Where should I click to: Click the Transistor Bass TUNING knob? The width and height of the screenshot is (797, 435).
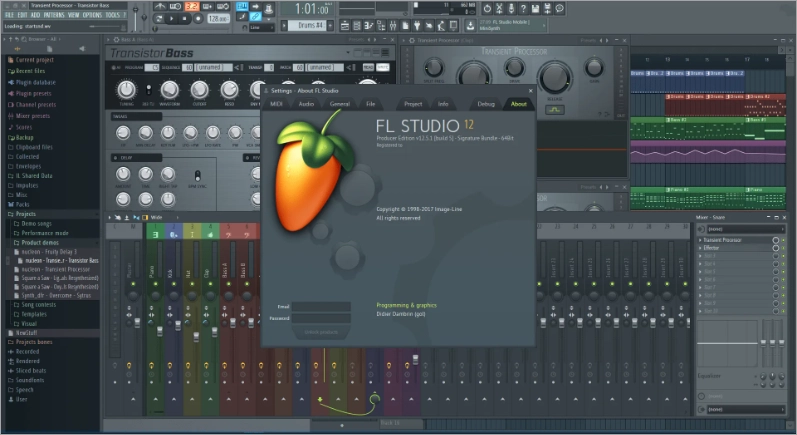(x=126, y=90)
